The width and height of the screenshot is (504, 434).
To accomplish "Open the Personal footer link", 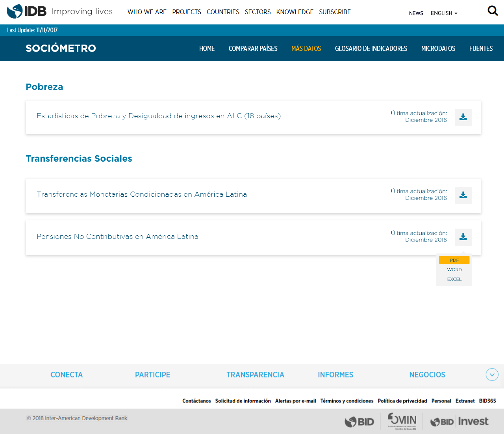I will click(441, 401).
